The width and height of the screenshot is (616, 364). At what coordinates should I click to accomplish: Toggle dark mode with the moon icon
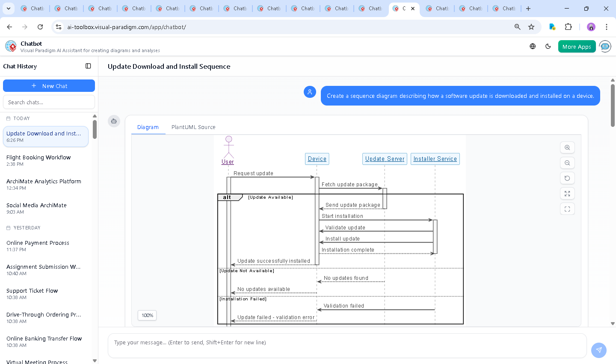[548, 46]
